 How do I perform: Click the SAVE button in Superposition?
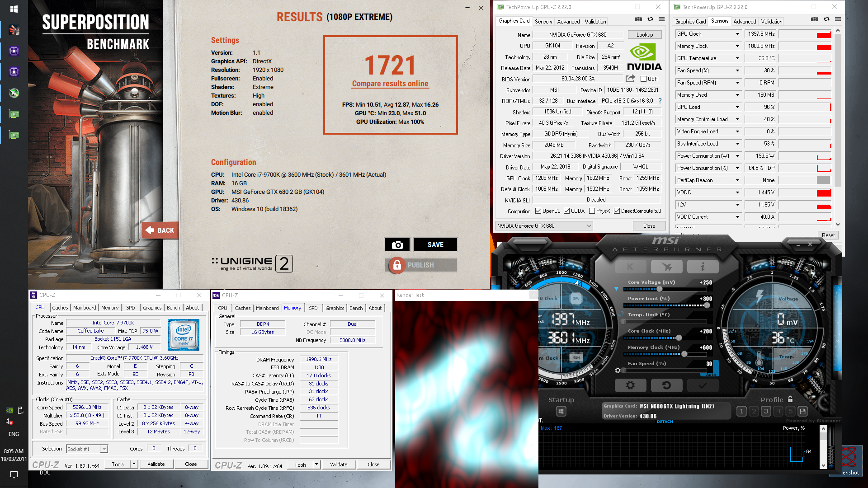point(435,244)
